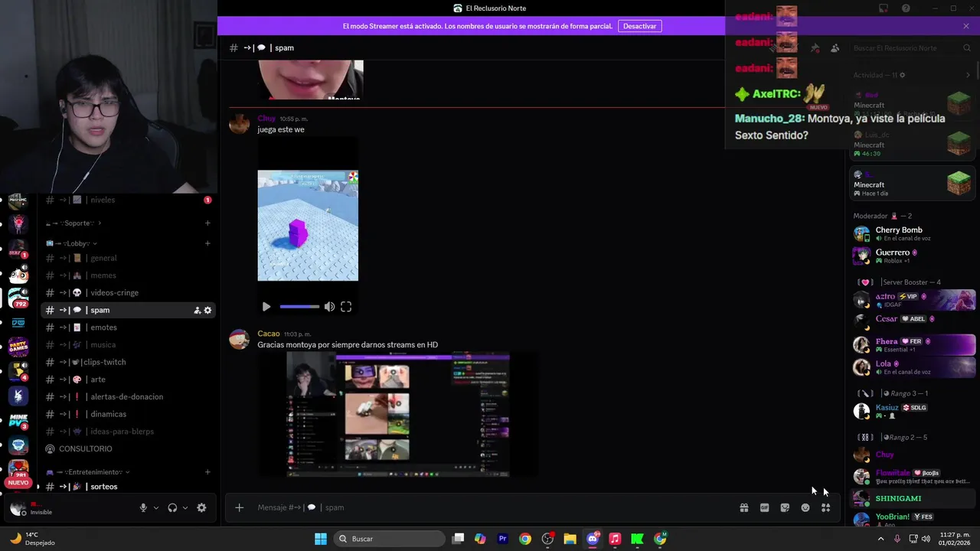
Task: Open the videos-cringe channel
Action: pyautogui.click(x=127, y=292)
